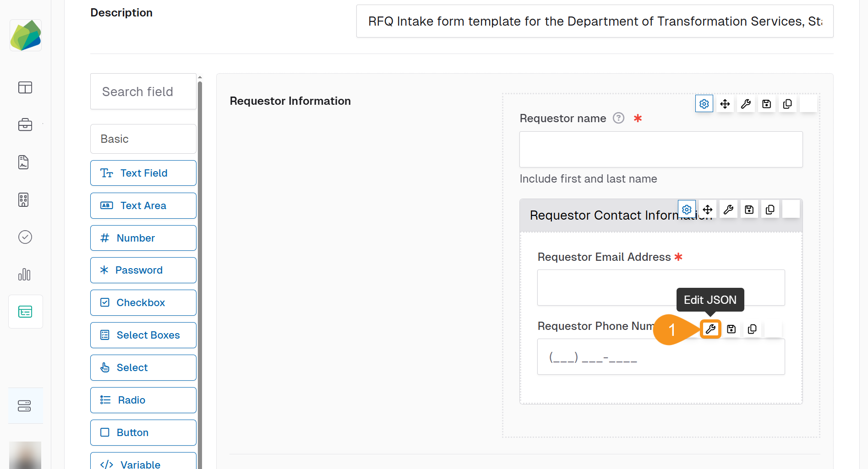The width and height of the screenshot is (868, 469).
Task: Copy the Requestor name component
Action: [x=787, y=104]
